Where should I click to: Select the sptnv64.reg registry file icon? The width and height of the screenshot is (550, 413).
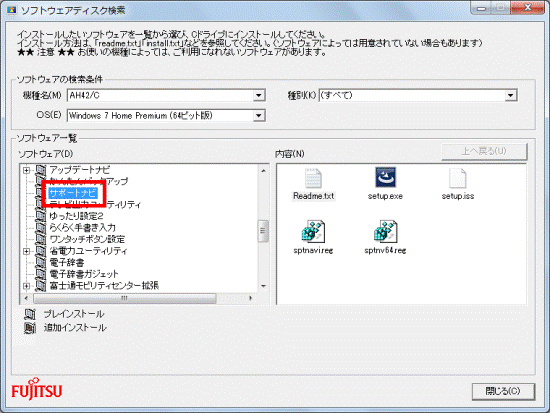[x=385, y=232]
